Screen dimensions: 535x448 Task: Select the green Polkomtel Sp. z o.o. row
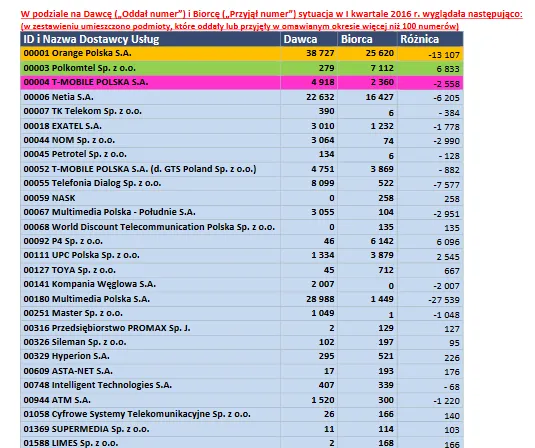click(242, 68)
